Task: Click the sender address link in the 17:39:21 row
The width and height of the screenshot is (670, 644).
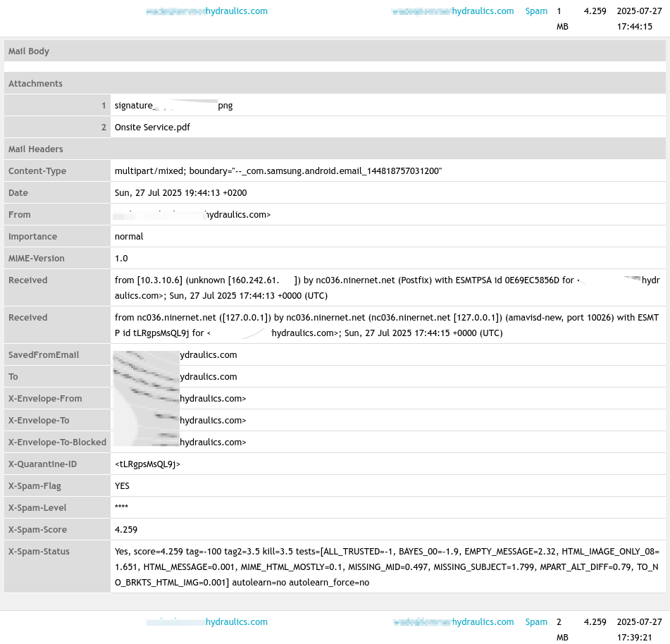Action: [x=207, y=621]
